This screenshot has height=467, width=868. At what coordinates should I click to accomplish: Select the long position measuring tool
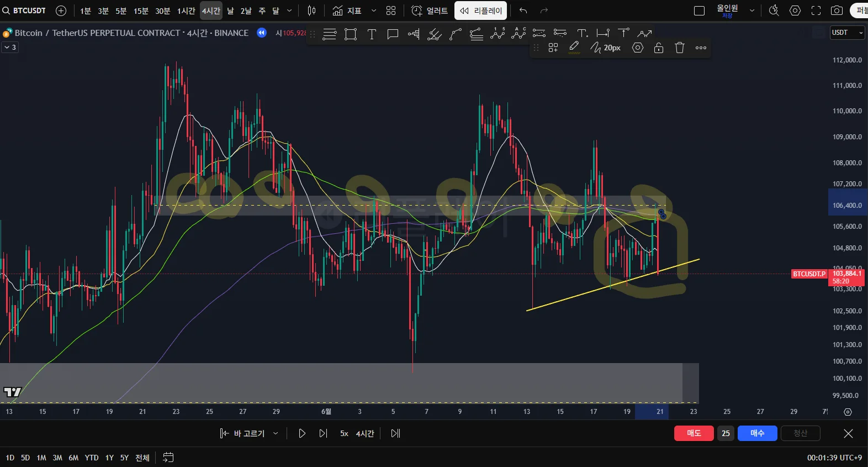(414, 34)
